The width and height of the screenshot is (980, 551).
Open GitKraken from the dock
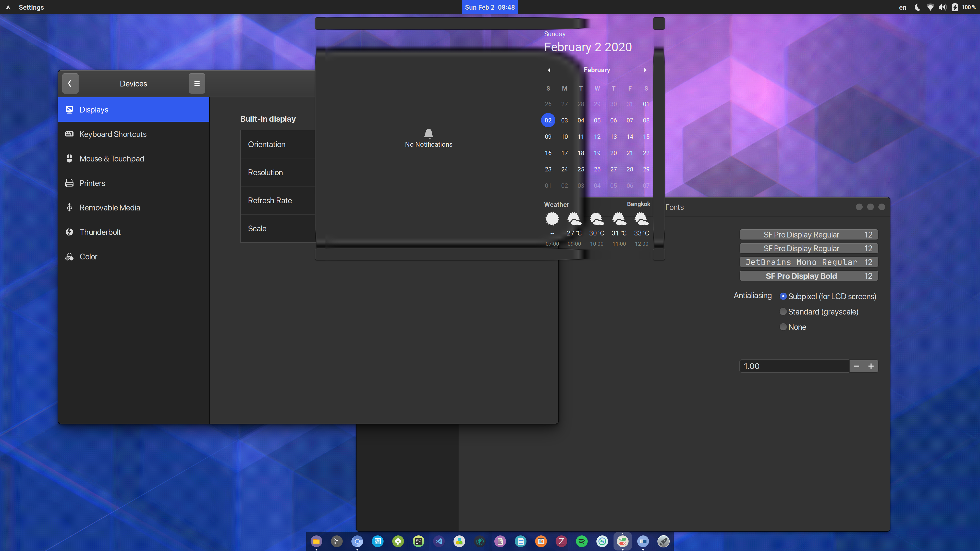[480, 541]
